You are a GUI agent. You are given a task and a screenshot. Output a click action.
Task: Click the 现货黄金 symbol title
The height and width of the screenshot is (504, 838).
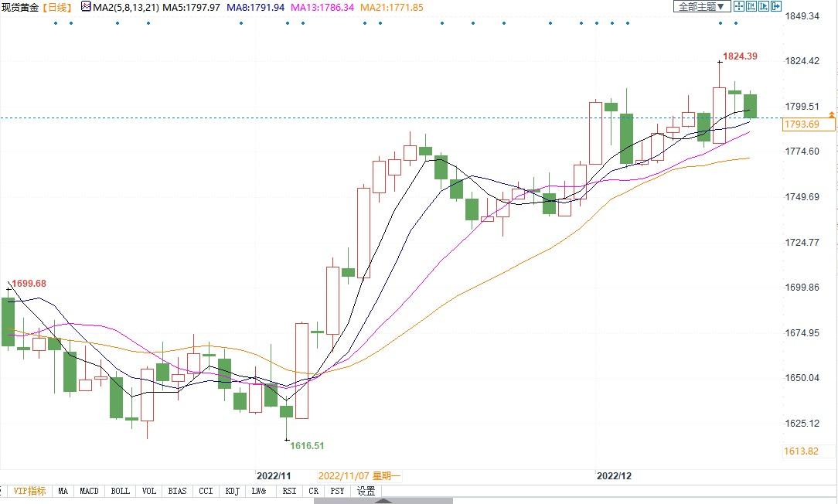pos(19,7)
